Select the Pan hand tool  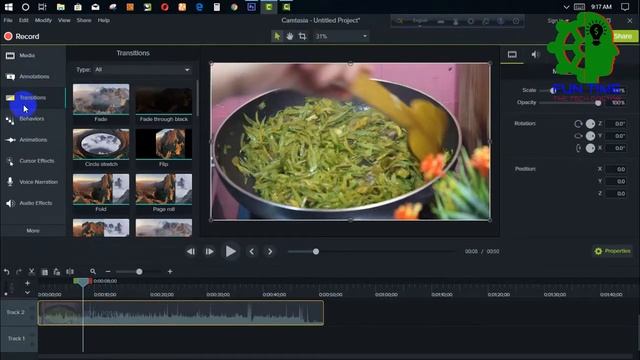coord(289,36)
